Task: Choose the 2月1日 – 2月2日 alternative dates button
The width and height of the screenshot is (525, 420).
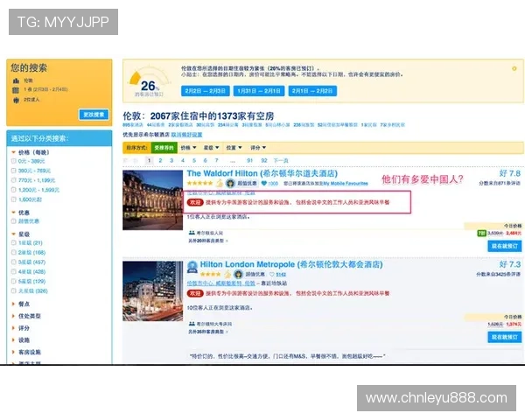Action: click(x=312, y=91)
